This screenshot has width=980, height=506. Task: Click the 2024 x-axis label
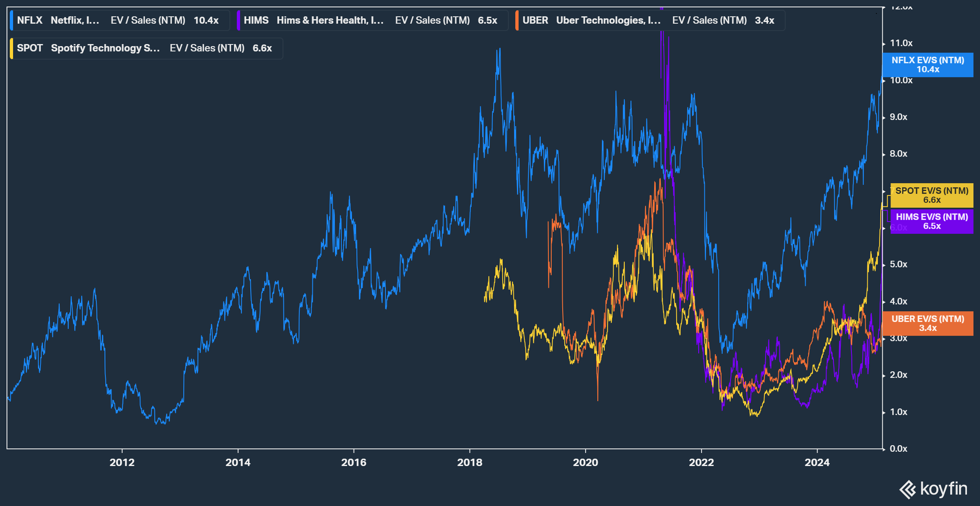coord(817,462)
